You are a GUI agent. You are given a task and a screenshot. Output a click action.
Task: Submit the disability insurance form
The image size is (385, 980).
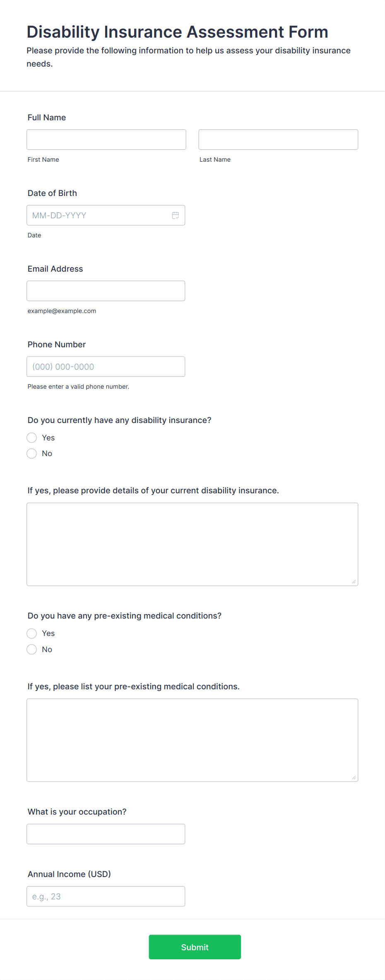[195, 947]
